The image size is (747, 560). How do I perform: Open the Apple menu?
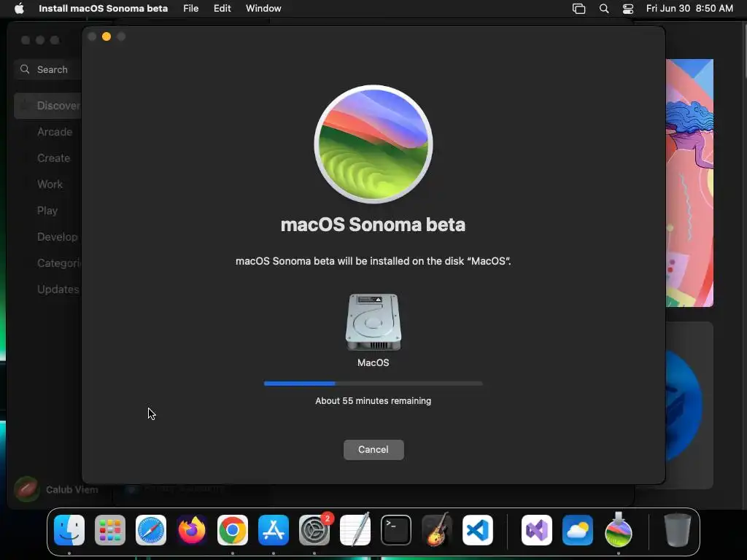[x=19, y=8]
